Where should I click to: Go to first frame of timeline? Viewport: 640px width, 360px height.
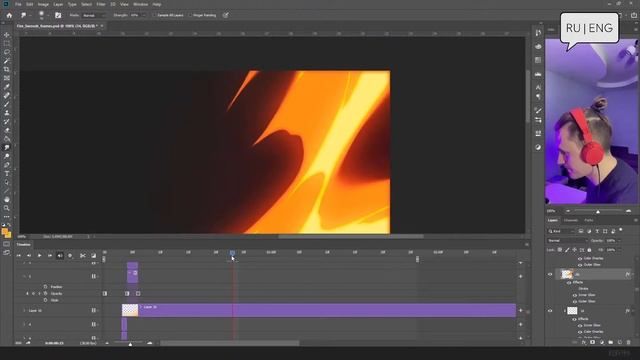18,256
